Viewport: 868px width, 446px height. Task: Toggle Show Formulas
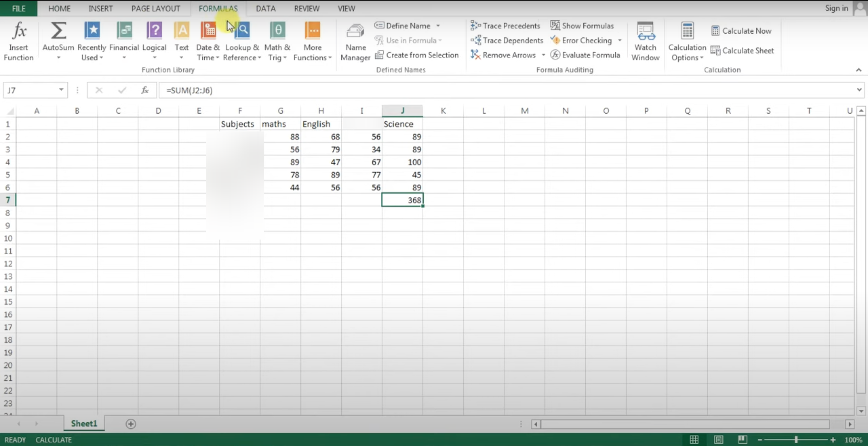[x=582, y=26]
